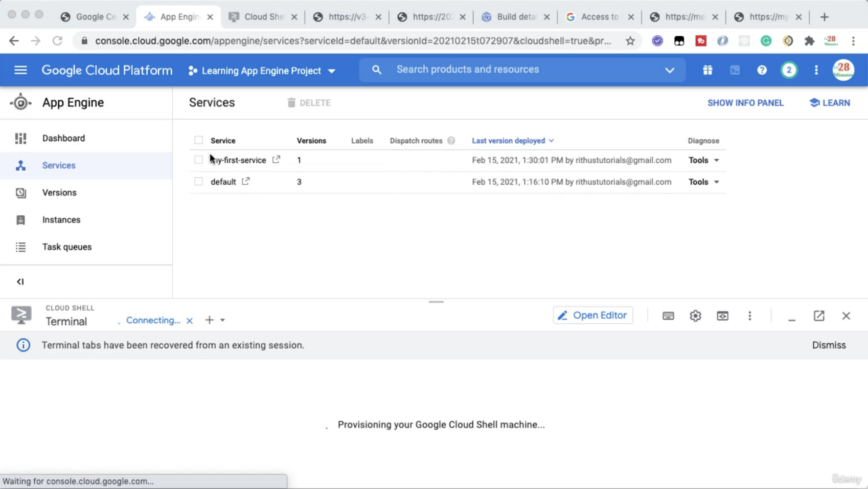Reload the current page
868x489 pixels.
(57, 41)
